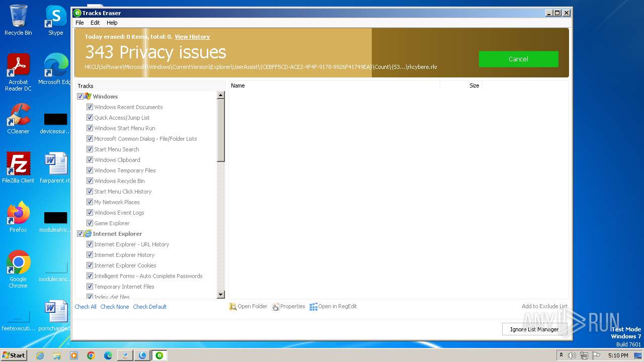This screenshot has height=362, width=644.
Task: Select Microsoft Common Dialog - File/Folder Lists
Action: [145, 139]
